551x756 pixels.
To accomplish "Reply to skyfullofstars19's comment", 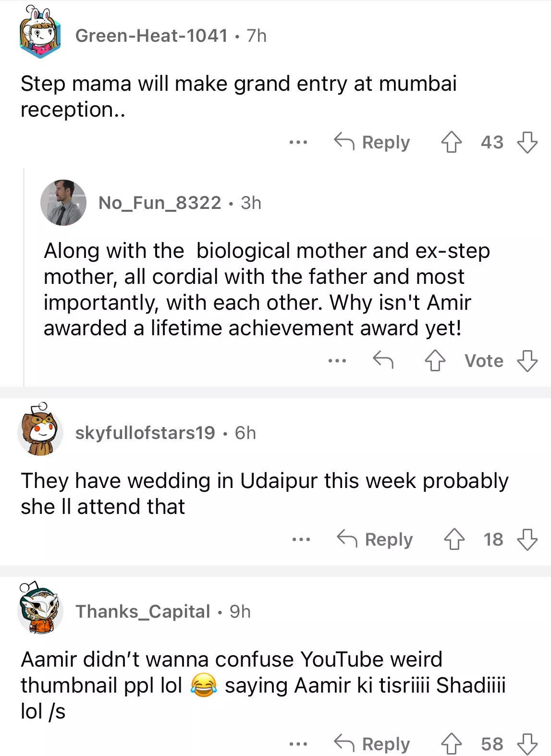I will tap(375, 539).
